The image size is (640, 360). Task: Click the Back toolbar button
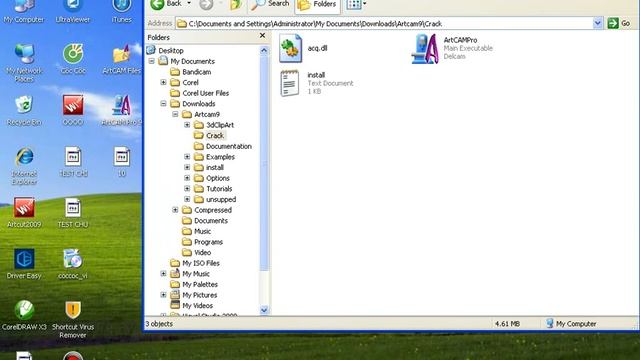167,4
